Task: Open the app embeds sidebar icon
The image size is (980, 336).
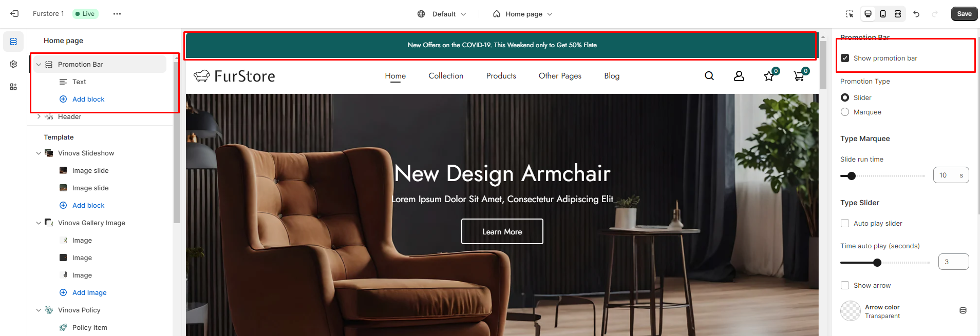Action: coord(13,87)
